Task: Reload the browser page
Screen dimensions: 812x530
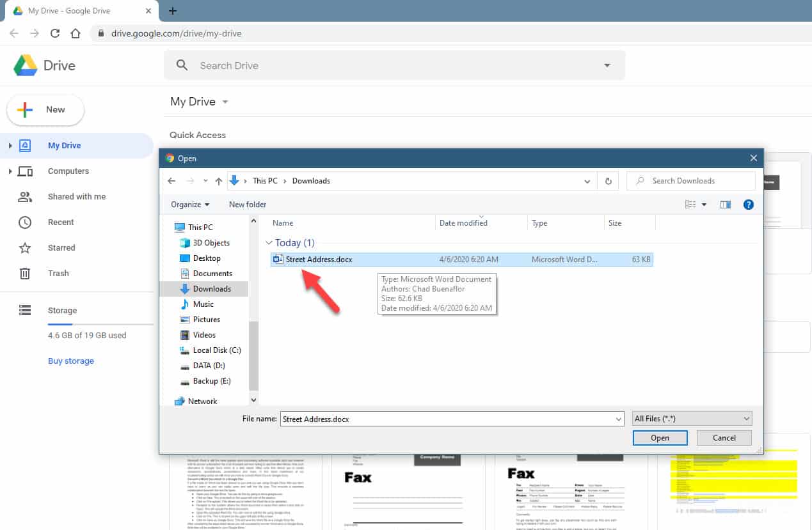Action: [x=55, y=33]
